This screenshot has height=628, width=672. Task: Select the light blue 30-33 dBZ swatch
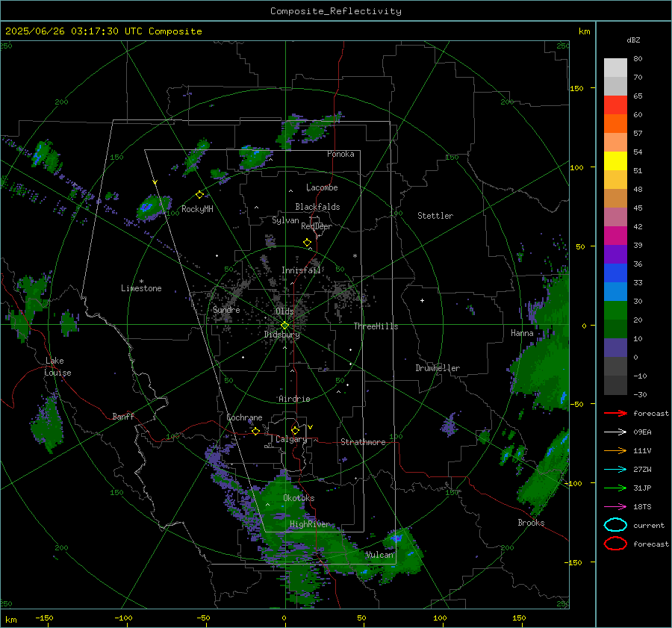pyautogui.click(x=615, y=292)
